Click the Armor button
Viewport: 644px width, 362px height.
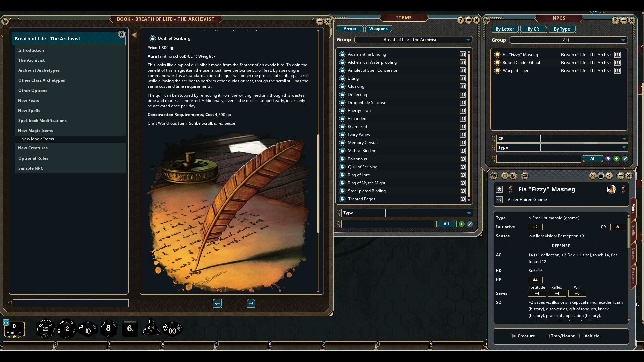point(350,29)
